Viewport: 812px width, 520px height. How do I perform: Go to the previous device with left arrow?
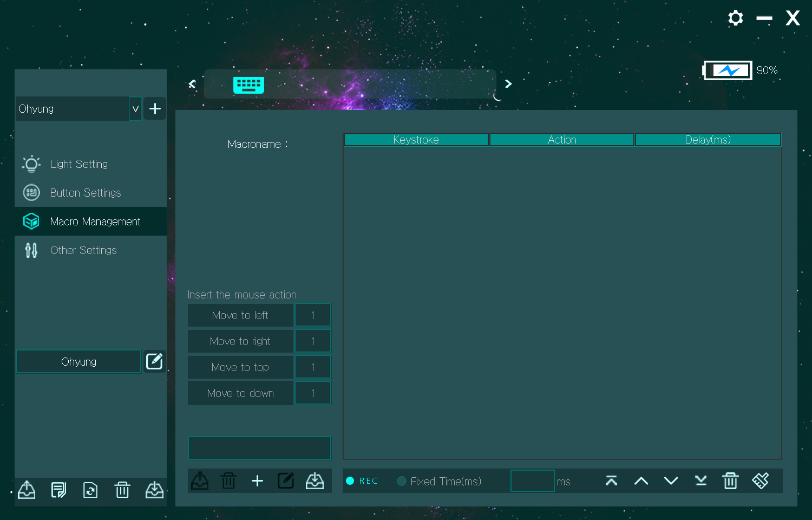click(x=192, y=84)
